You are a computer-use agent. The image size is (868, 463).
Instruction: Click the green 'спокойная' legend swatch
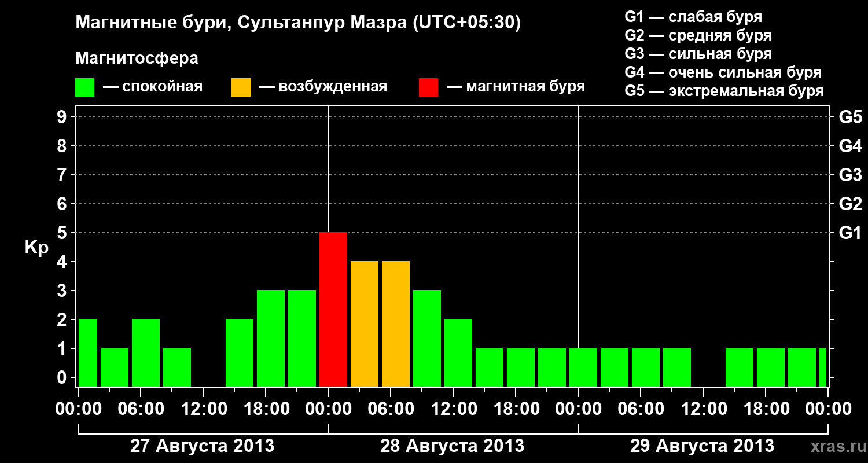(x=85, y=87)
